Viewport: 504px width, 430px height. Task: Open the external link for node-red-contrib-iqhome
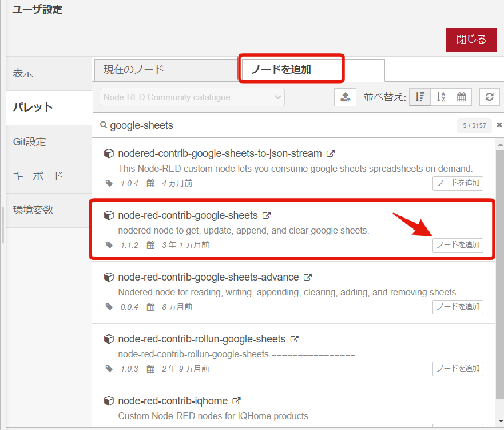pos(237,401)
